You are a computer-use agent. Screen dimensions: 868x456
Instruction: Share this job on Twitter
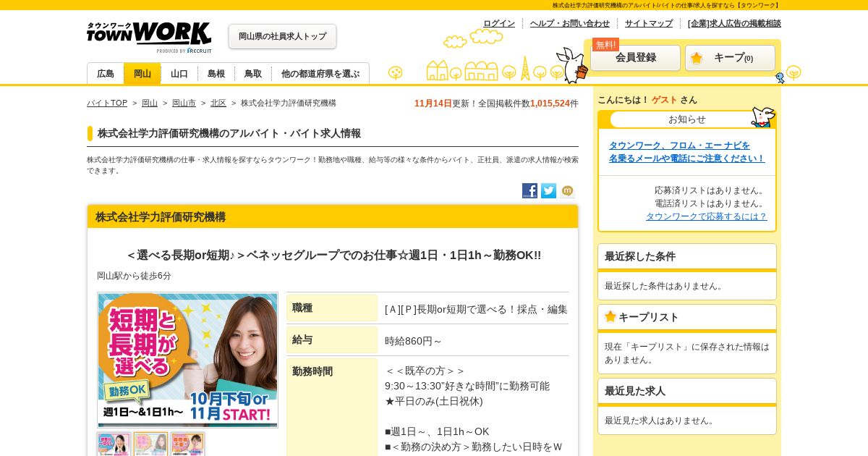[549, 191]
